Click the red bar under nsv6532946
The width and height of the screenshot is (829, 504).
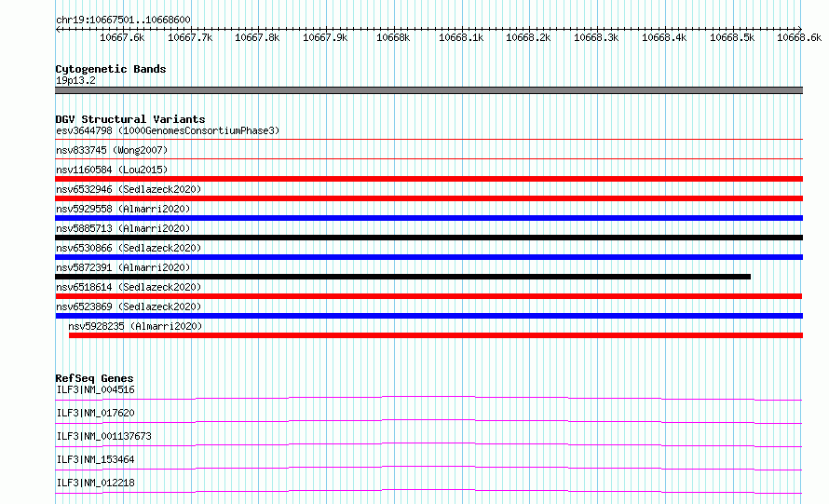[428, 198]
